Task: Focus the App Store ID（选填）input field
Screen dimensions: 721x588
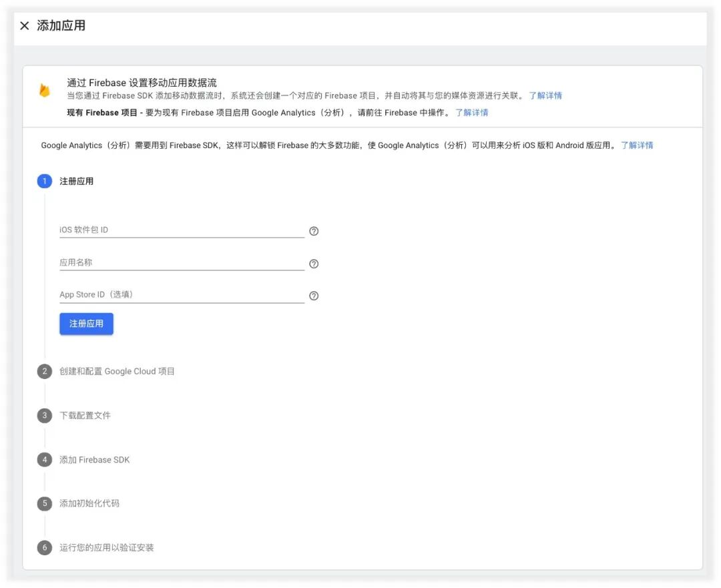Action: pyautogui.click(x=182, y=295)
